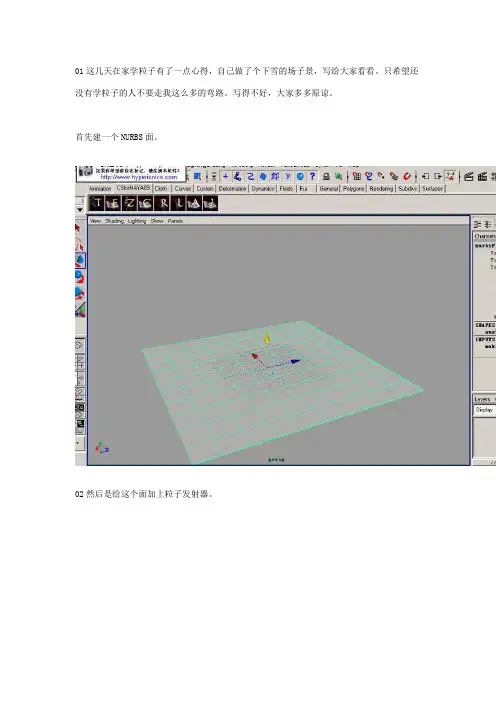This screenshot has height=702, width=496.
Task: Click shelf icon with letter L
Action: coord(178,204)
